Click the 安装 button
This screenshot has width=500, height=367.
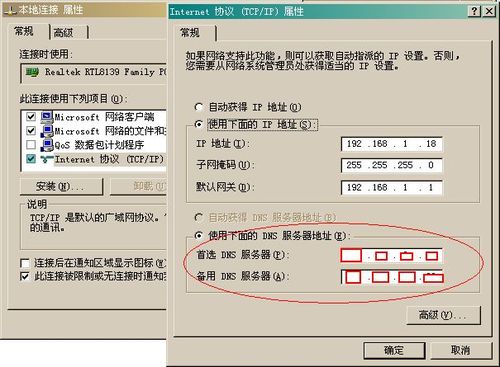[61, 186]
